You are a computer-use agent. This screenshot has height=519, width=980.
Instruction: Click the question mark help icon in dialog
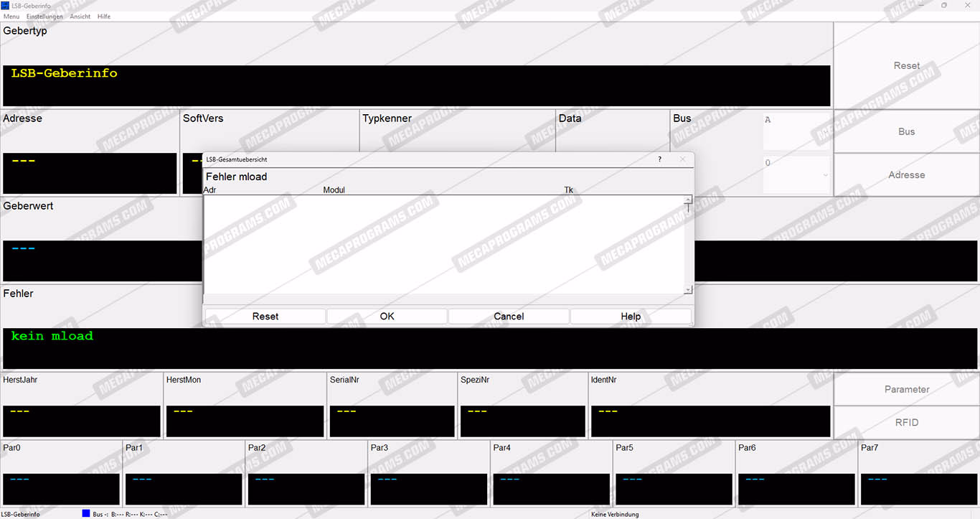pyautogui.click(x=660, y=159)
